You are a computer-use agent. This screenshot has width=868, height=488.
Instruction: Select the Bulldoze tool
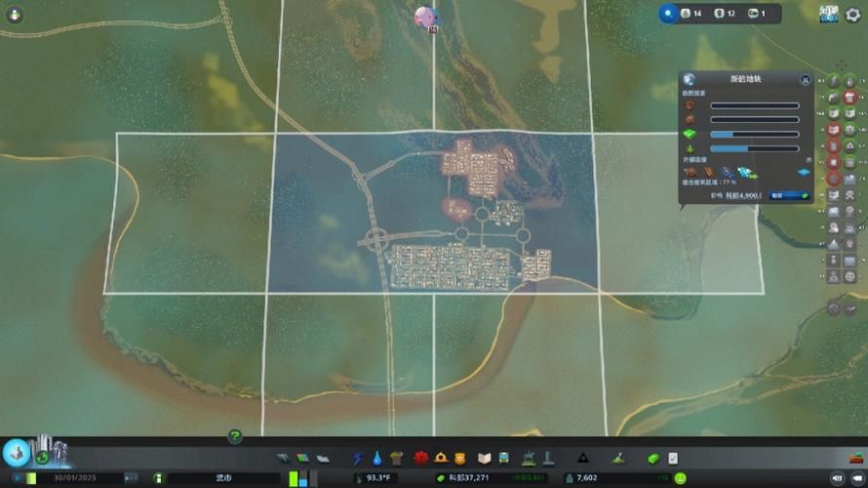pos(856,458)
